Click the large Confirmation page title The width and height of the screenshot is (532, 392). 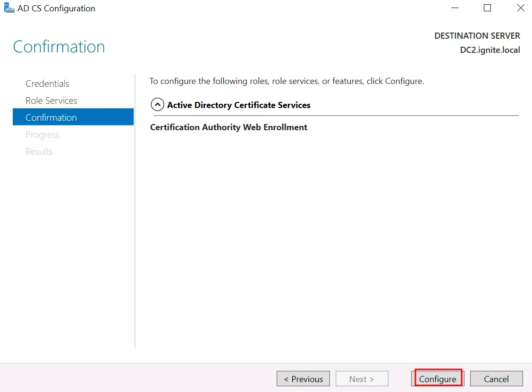[x=59, y=47]
